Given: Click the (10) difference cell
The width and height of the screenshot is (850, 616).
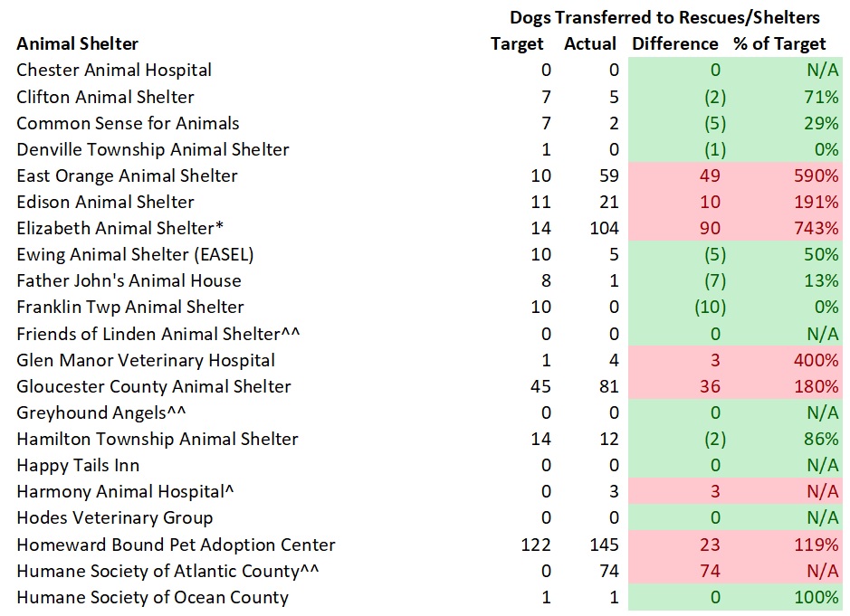Looking at the screenshot, I should 710,307.
